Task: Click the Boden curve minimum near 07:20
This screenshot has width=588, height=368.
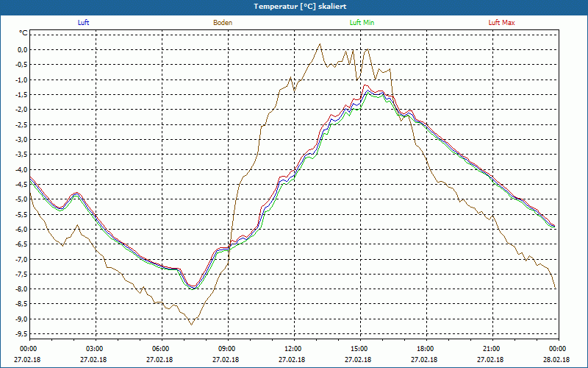Action: 191,325
